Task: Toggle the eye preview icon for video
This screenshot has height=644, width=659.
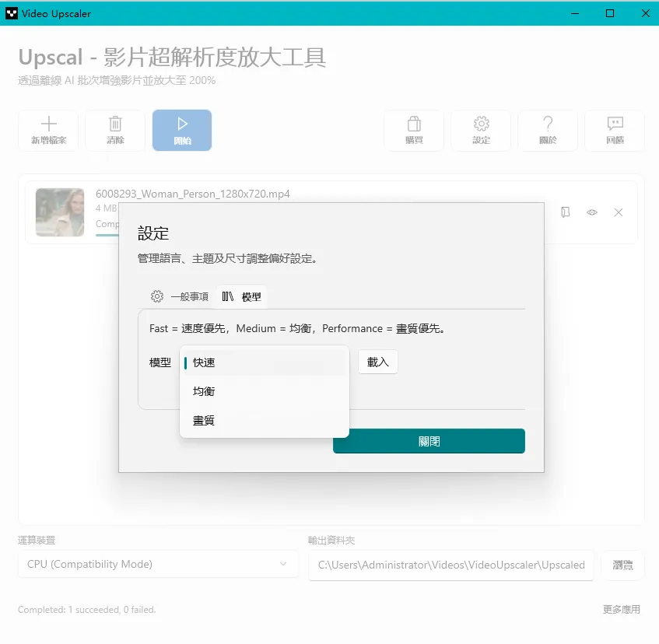Action: pos(592,212)
